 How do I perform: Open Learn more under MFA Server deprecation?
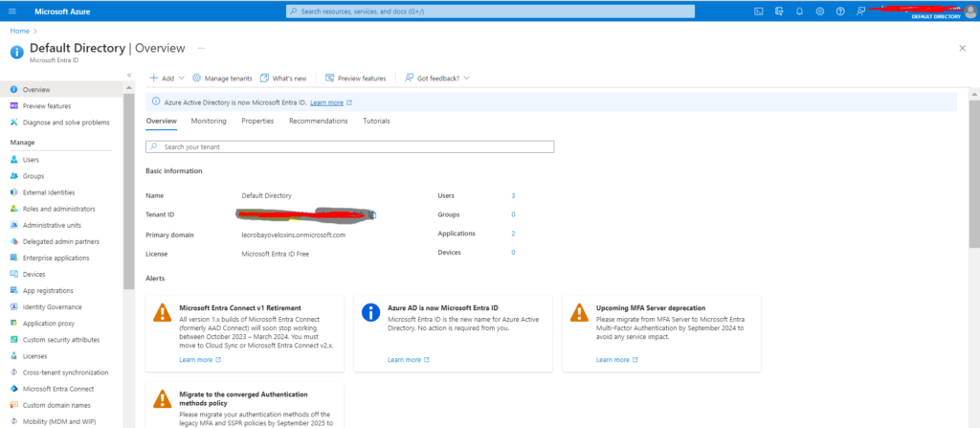coord(613,360)
